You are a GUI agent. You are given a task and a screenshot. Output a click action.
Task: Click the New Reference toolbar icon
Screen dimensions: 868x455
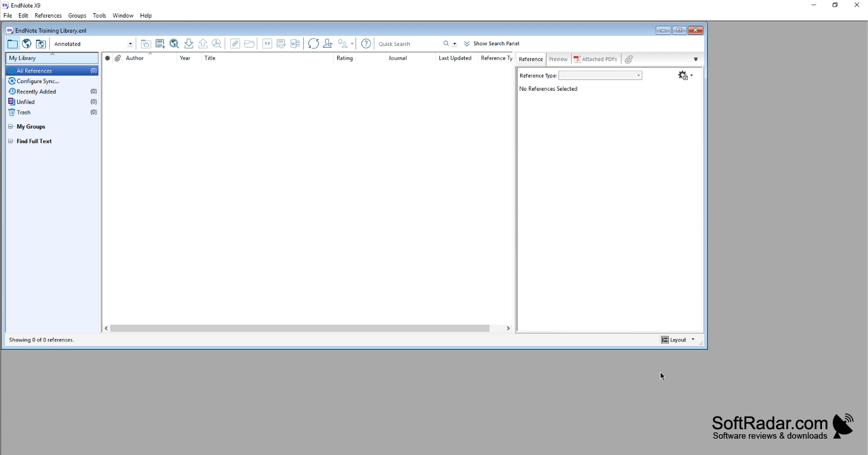160,43
